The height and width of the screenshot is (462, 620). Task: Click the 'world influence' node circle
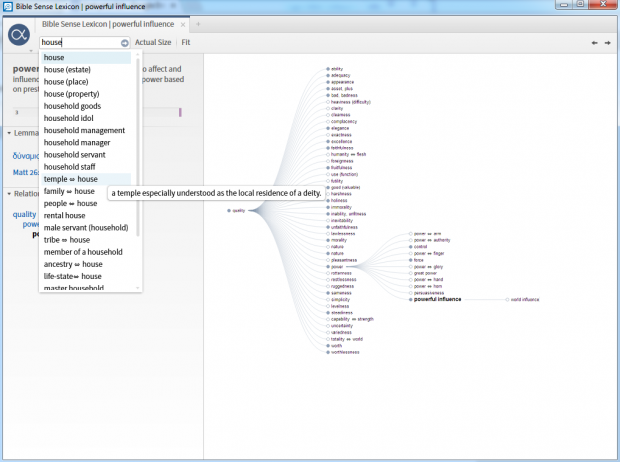[x=507, y=299]
